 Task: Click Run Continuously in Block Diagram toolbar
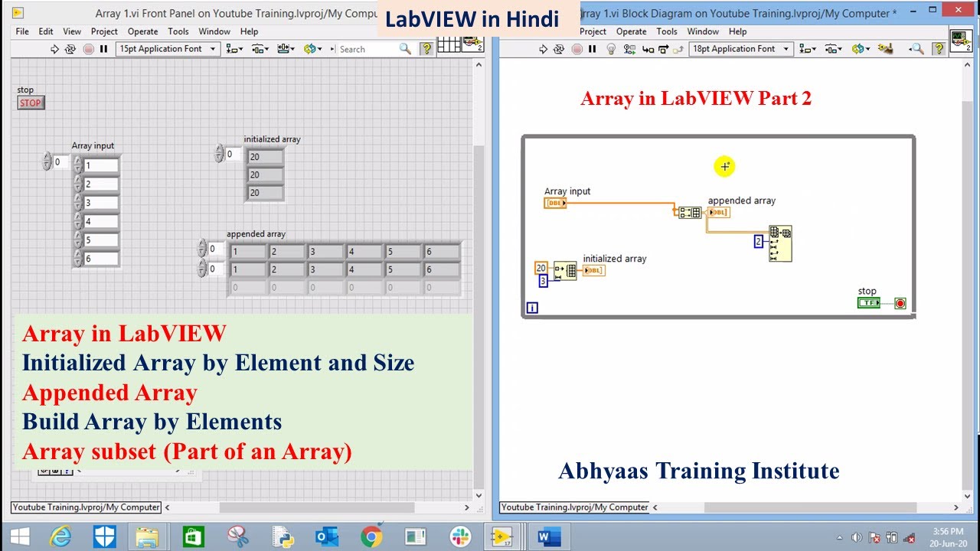[x=559, y=49]
